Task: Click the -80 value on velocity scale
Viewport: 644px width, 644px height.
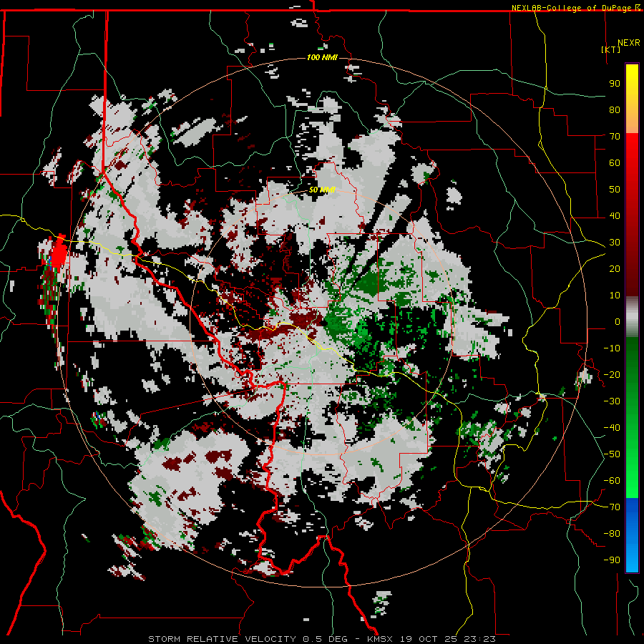Action: click(x=612, y=534)
